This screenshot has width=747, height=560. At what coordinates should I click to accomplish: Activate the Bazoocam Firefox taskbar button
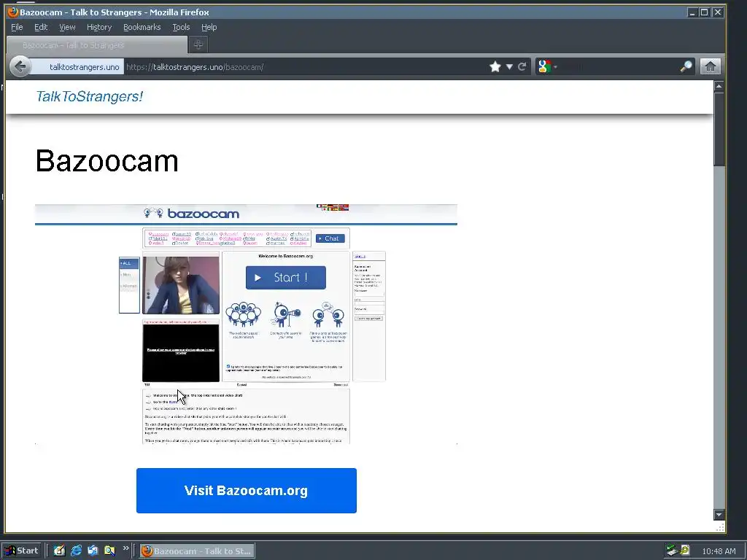point(197,551)
